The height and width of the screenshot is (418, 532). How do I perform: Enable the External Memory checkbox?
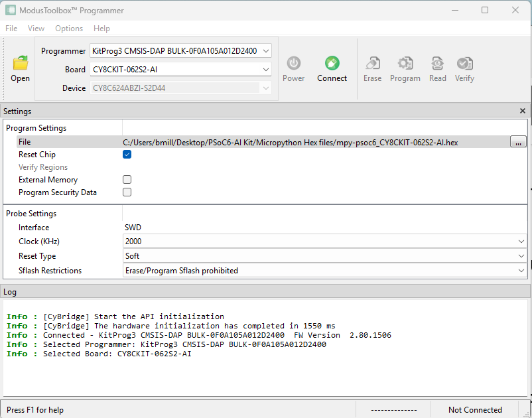click(x=127, y=180)
